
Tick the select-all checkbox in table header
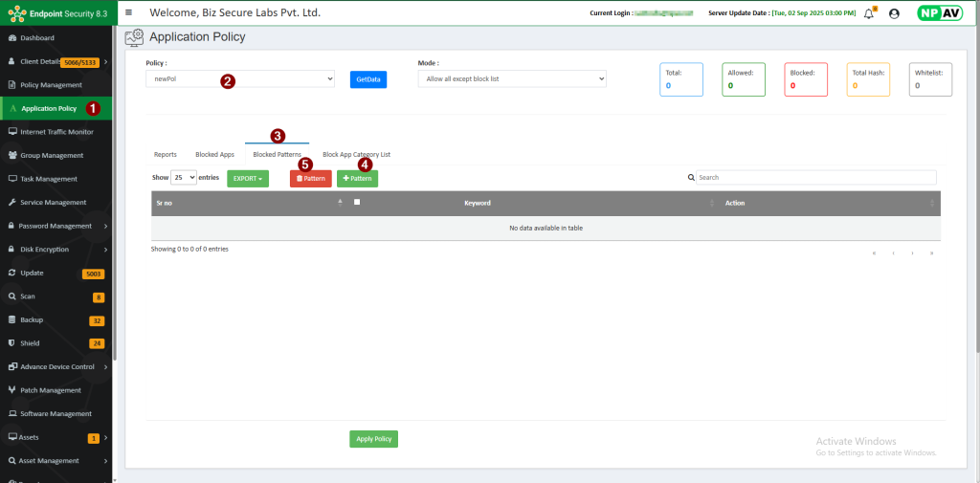(357, 202)
